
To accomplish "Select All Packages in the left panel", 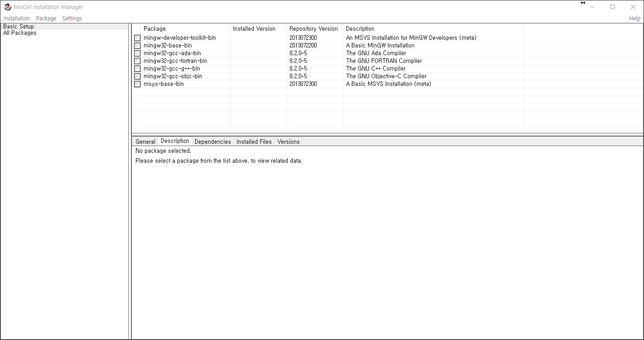I will (x=20, y=33).
